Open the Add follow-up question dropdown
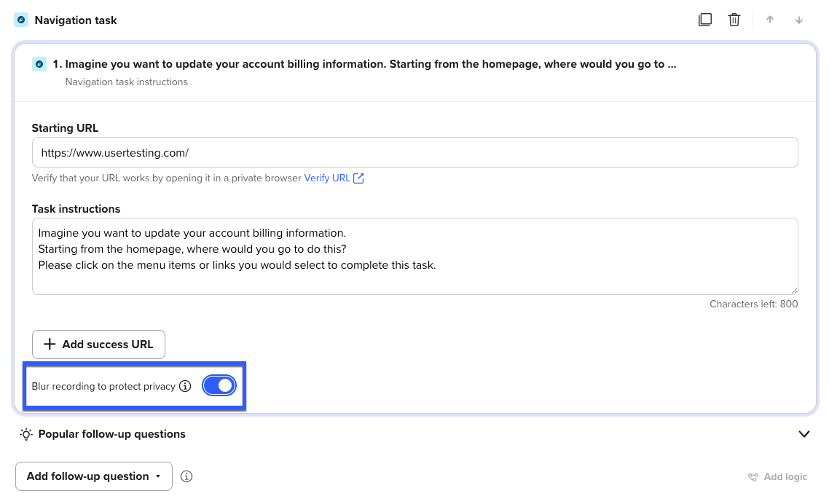829x504 pixels. [94, 476]
